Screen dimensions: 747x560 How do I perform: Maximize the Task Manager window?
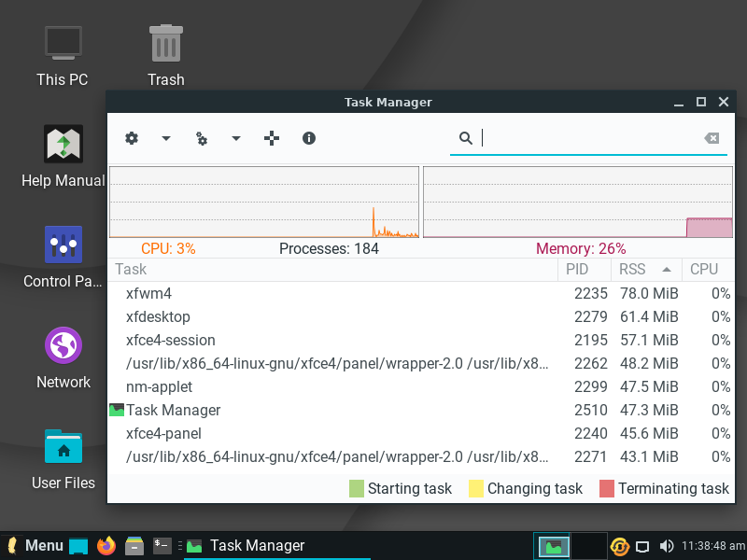pyautogui.click(x=701, y=102)
